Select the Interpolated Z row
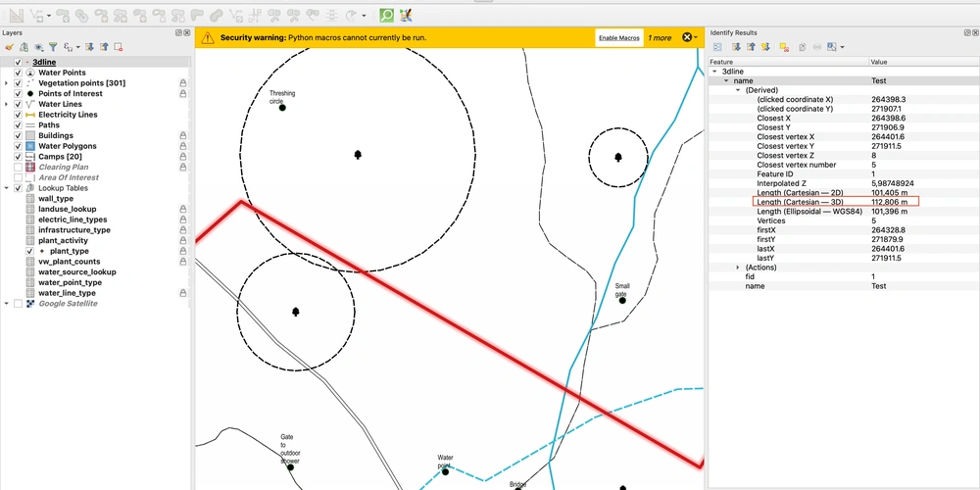The width and height of the screenshot is (980, 490). click(x=844, y=183)
